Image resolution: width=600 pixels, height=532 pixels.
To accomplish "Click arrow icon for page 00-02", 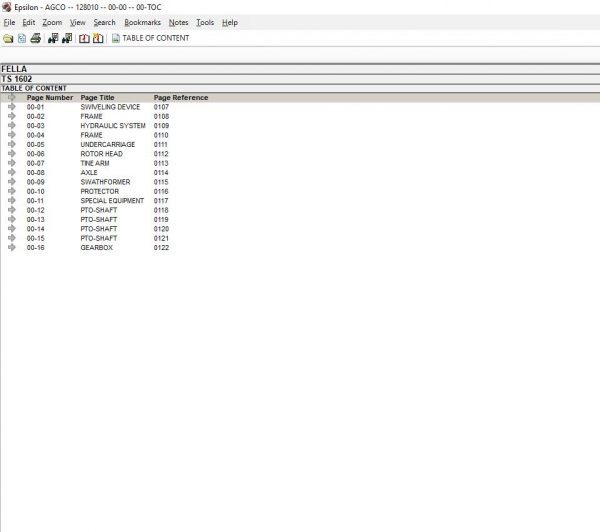I will [x=12, y=116].
